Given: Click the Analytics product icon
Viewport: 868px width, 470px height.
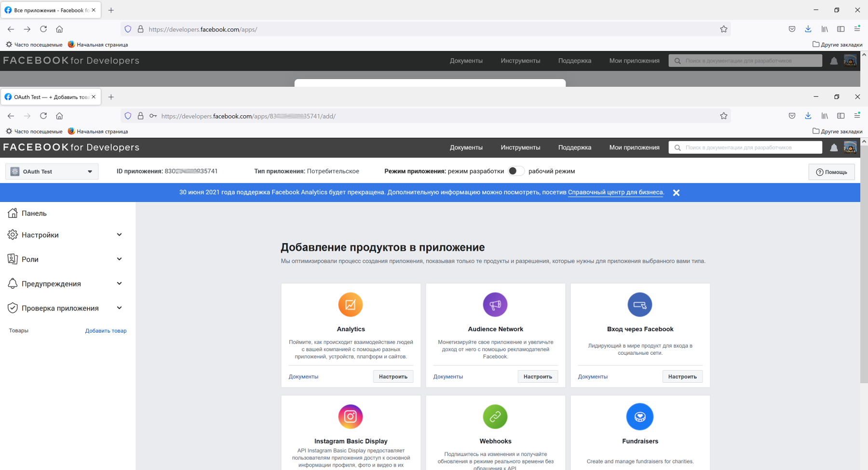Looking at the screenshot, I should coord(351,305).
